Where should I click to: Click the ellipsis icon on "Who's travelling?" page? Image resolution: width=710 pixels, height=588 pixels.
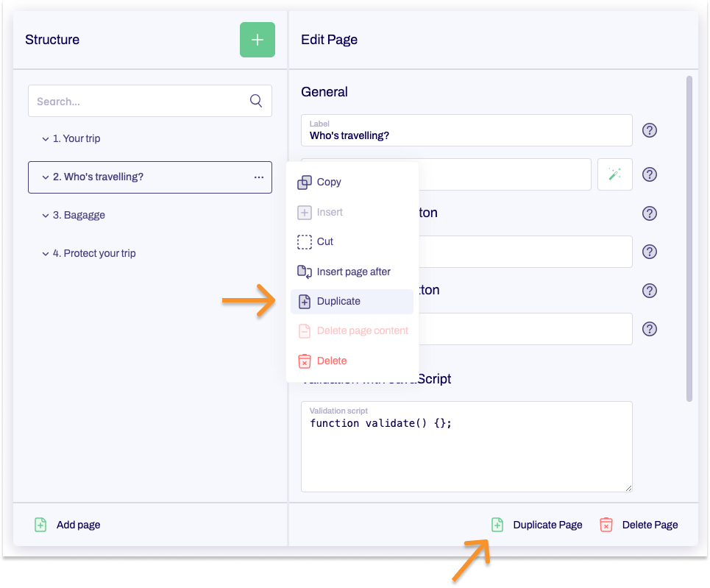click(258, 177)
